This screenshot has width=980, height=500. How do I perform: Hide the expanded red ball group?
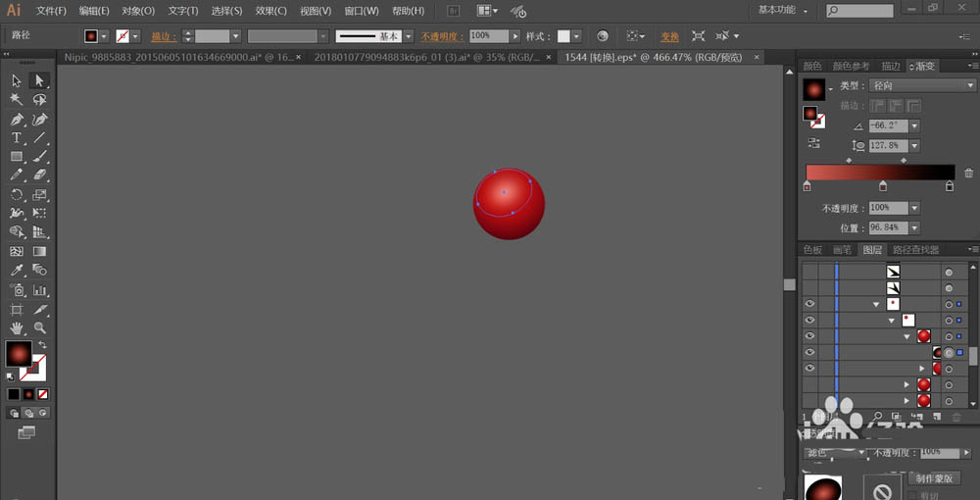tap(810, 336)
